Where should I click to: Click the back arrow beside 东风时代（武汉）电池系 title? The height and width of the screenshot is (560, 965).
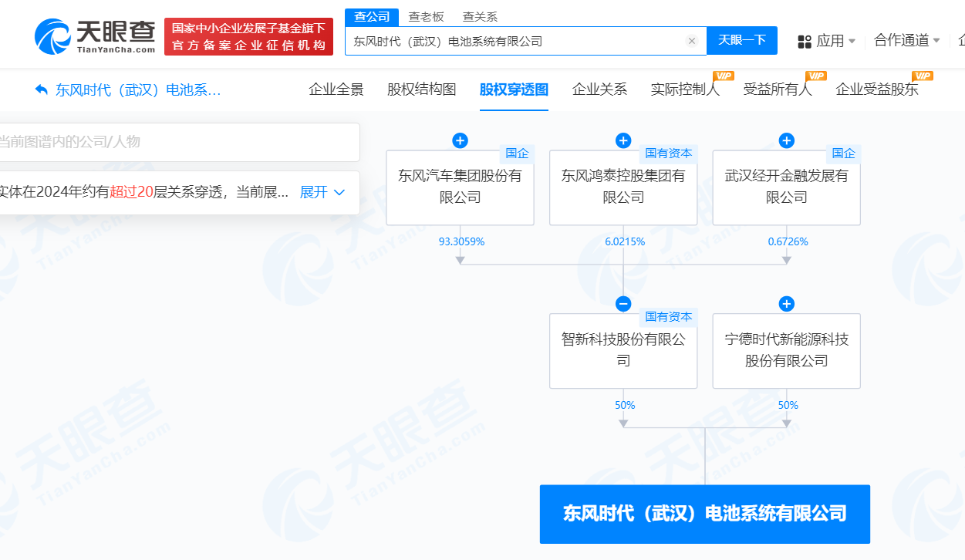click(41, 90)
